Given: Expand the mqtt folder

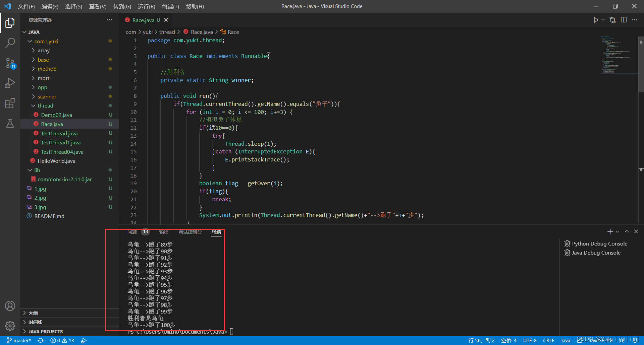Looking at the screenshot, I should coord(69,78).
